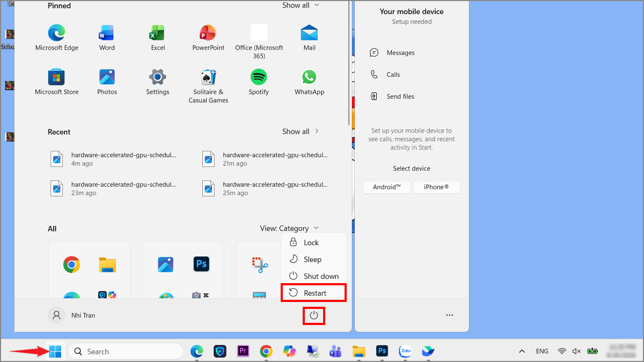Screen dimensions: 644x362
Task: Open Photoshop in the All category group
Action: (x=201, y=264)
